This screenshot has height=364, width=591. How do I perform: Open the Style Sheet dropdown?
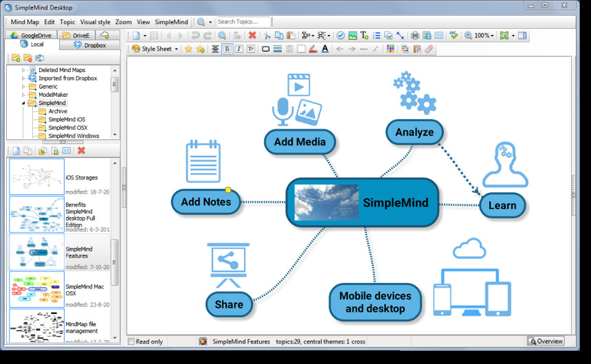coord(155,49)
